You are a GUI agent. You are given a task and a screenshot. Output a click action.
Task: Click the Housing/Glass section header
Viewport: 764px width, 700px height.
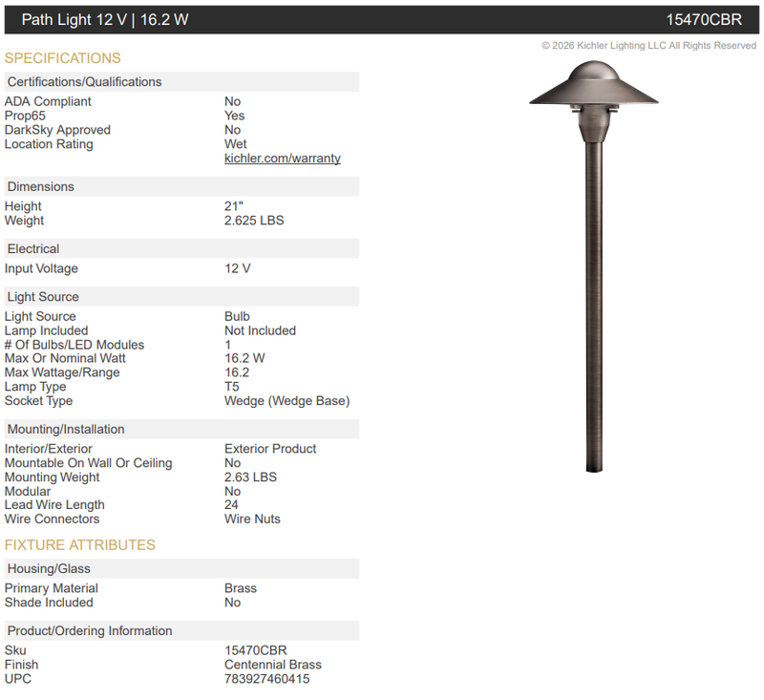pyautogui.click(x=181, y=568)
